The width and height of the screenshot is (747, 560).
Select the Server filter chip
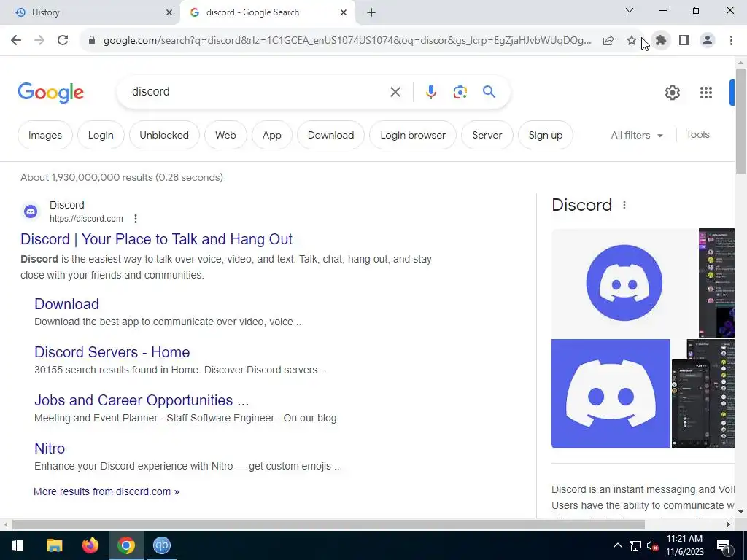pyautogui.click(x=487, y=135)
